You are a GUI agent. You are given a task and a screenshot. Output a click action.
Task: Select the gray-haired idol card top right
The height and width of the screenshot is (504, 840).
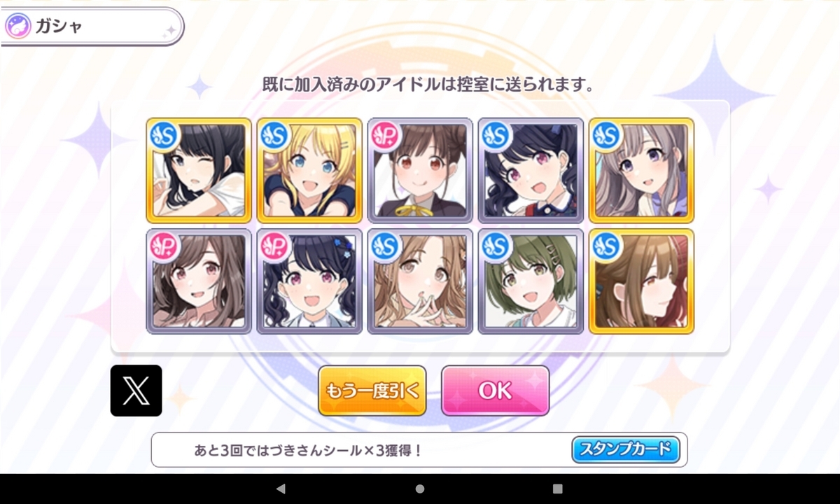point(641,170)
